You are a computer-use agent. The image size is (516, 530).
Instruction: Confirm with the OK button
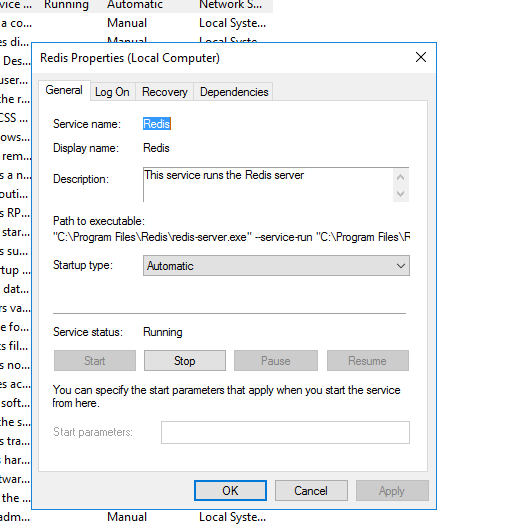pyautogui.click(x=230, y=490)
